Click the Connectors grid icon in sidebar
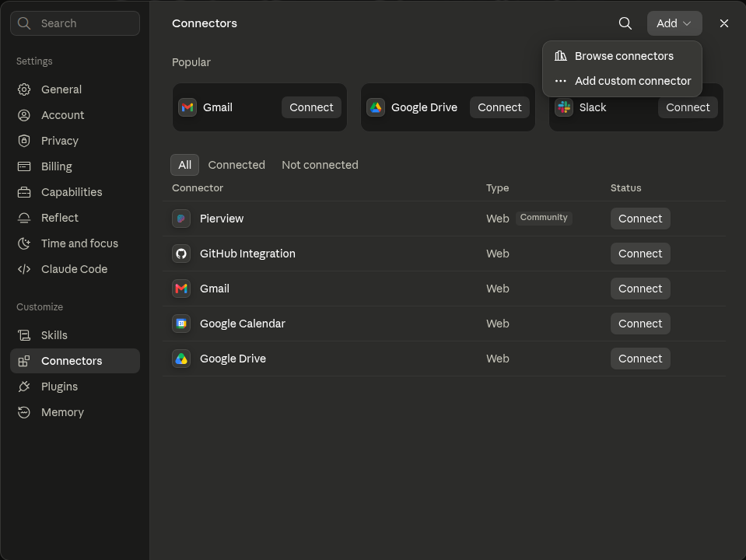The width and height of the screenshot is (746, 560). [24, 361]
